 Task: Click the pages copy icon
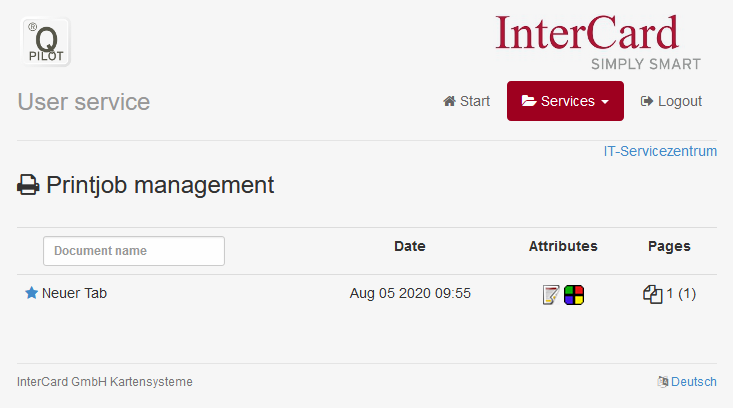tap(653, 294)
